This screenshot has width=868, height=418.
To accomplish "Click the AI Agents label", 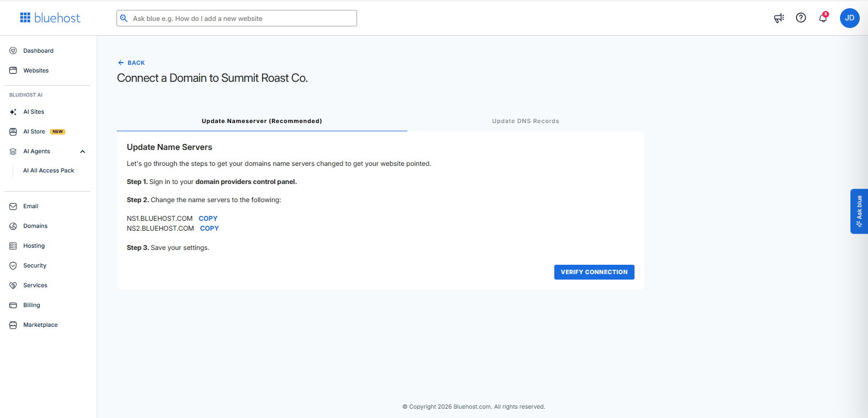I will (x=37, y=152).
